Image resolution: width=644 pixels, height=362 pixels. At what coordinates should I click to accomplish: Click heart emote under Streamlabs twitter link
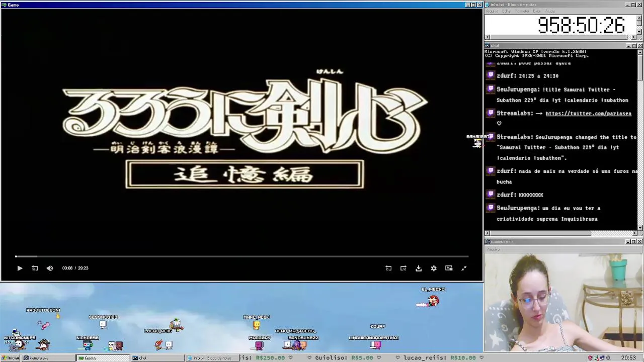tap(499, 123)
